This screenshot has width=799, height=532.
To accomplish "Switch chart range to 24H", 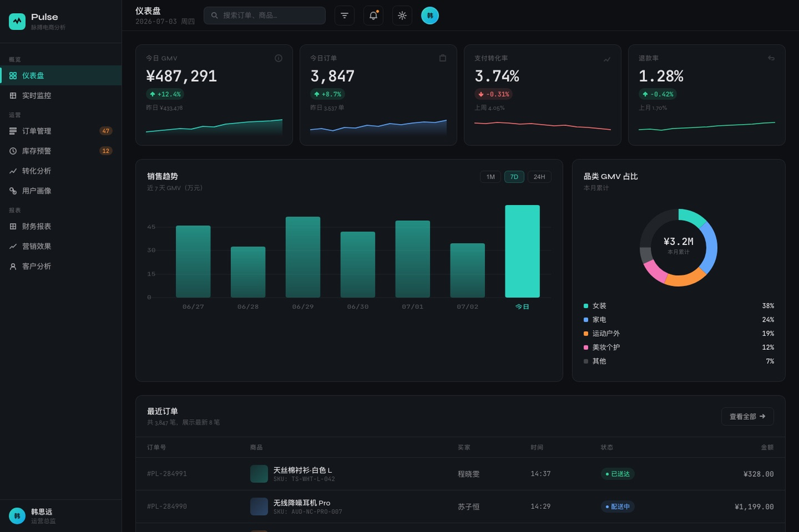I will pos(539,177).
